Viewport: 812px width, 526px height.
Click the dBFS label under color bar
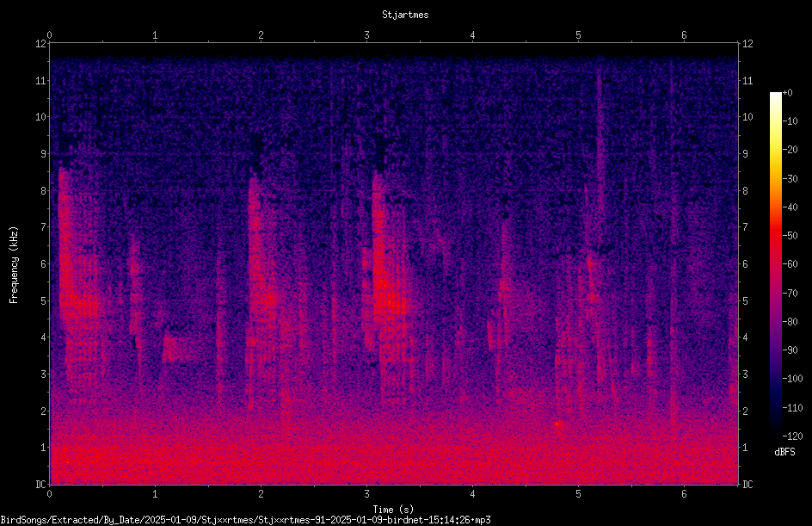pos(784,452)
